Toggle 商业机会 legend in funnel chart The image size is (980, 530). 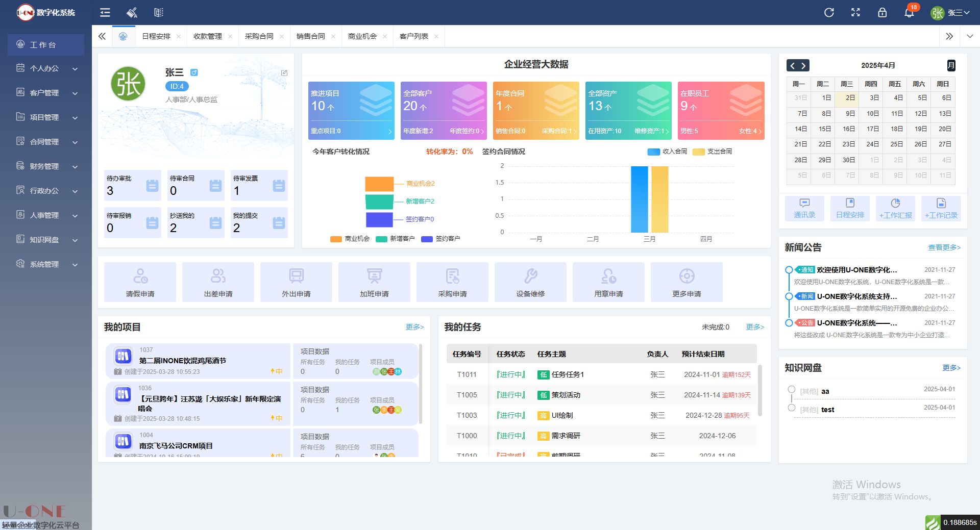click(350, 239)
